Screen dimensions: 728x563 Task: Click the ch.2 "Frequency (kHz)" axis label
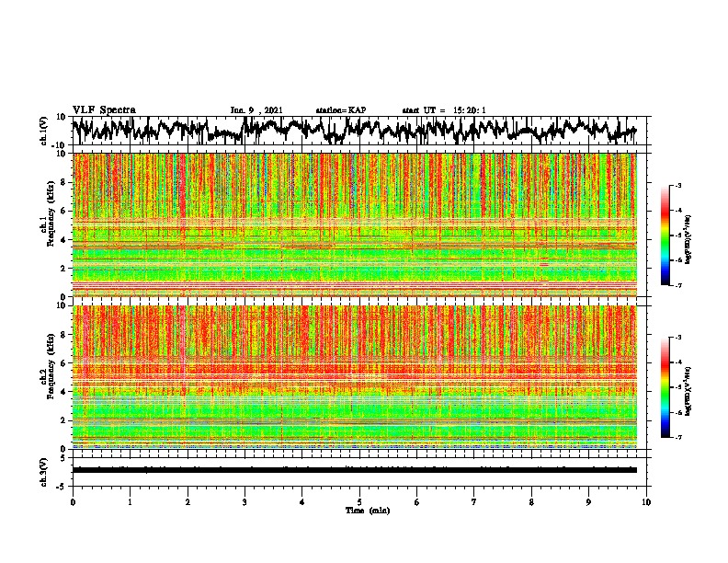pyautogui.click(x=51, y=365)
